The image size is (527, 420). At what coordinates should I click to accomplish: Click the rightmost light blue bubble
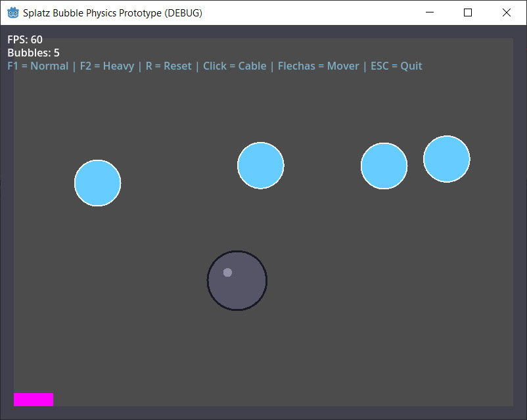click(x=447, y=159)
